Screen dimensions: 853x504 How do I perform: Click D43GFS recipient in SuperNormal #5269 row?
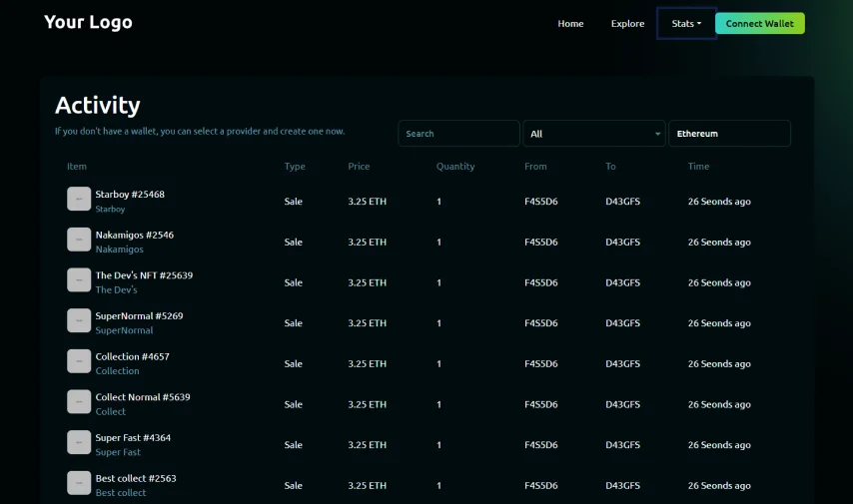tap(622, 323)
